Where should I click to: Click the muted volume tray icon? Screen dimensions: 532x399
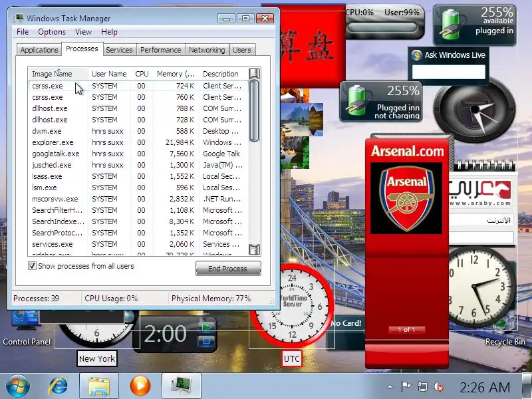click(x=438, y=386)
